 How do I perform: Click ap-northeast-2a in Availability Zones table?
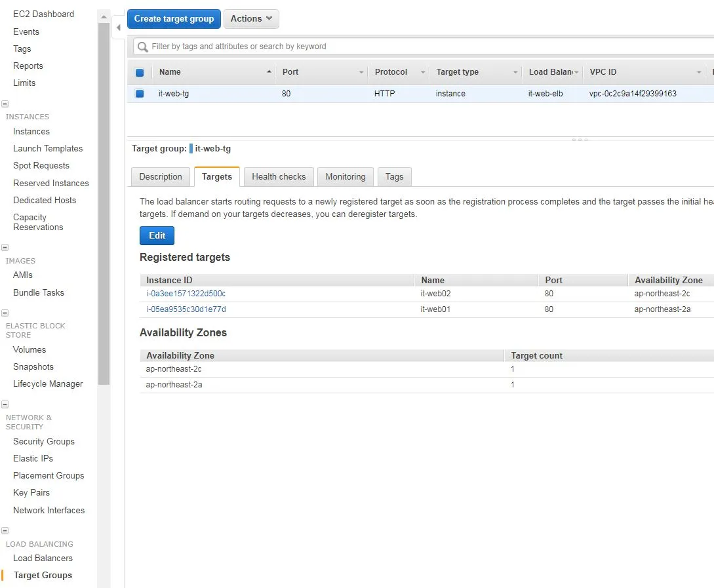tap(174, 385)
